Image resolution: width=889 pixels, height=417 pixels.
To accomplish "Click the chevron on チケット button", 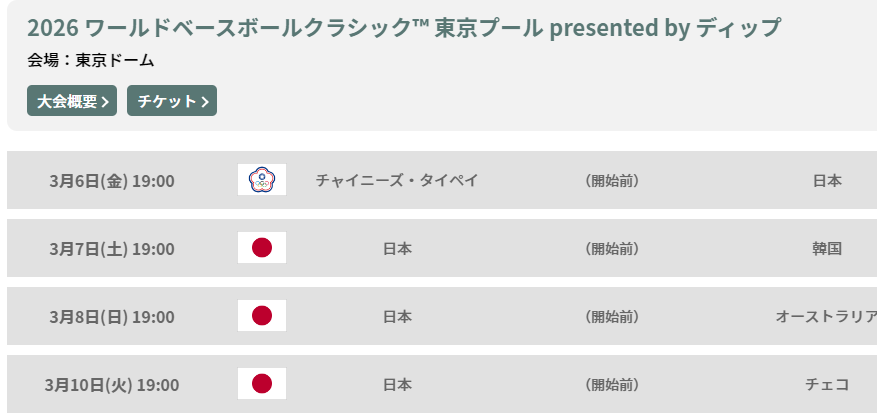I will tap(205, 102).
